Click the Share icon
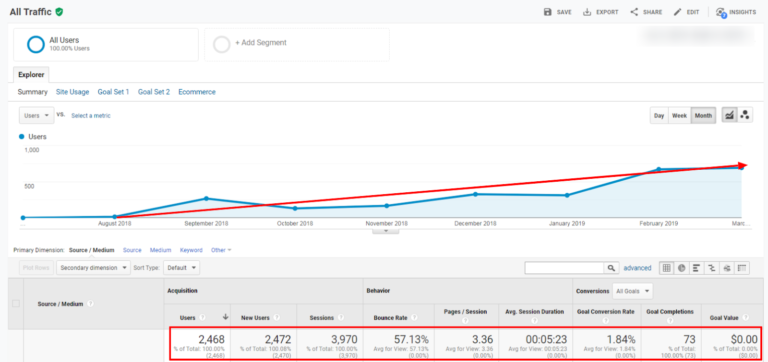This screenshot has width=768, height=362. pyautogui.click(x=634, y=12)
